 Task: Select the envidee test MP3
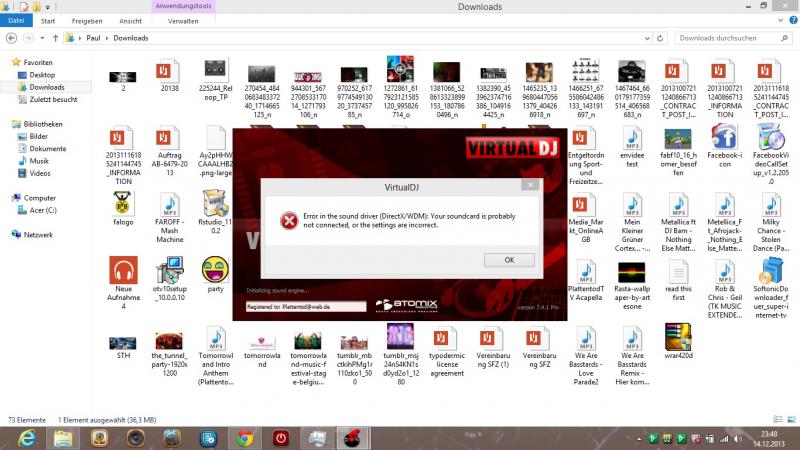632,147
